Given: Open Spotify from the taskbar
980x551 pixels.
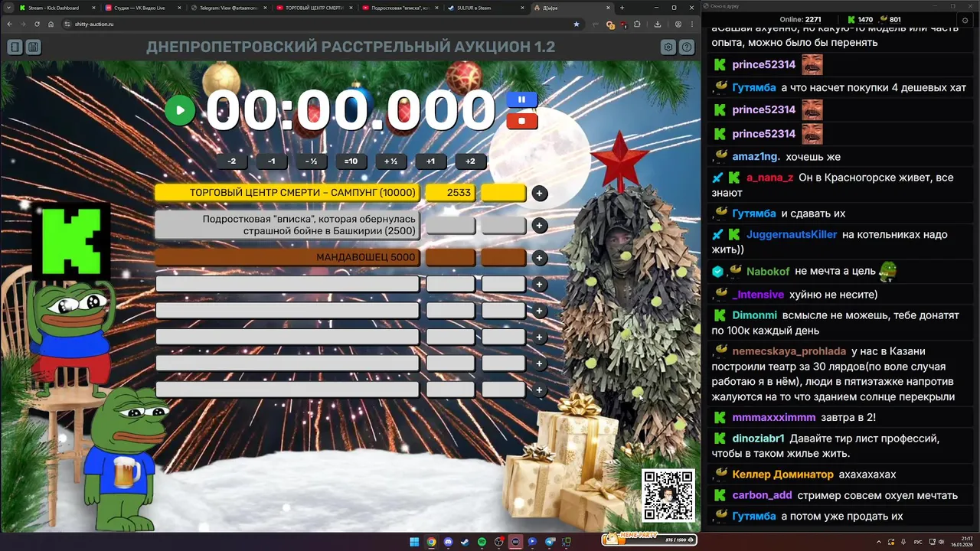Looking at the screenshot, I should (x=482, y=542).
